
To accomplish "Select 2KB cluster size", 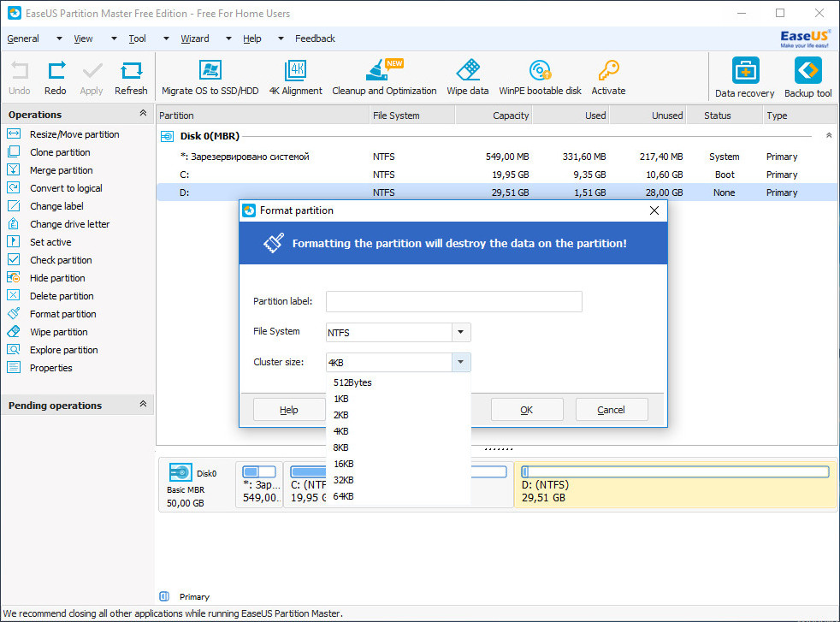I will pos(398,415).
